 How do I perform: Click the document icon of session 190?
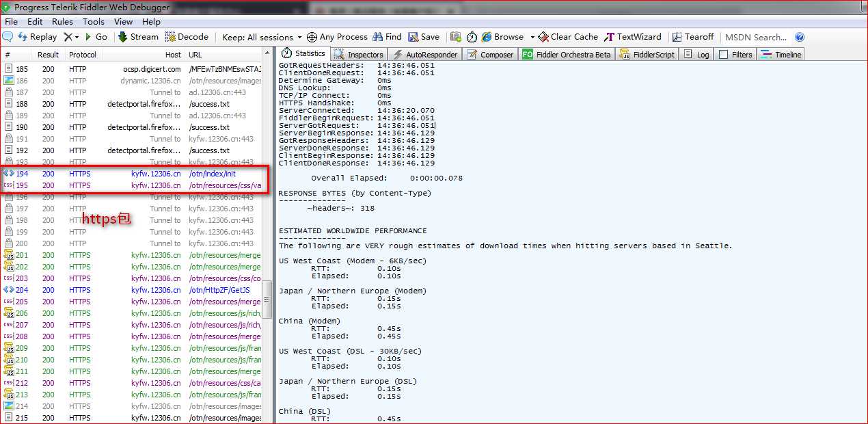(x=9, y=127)
